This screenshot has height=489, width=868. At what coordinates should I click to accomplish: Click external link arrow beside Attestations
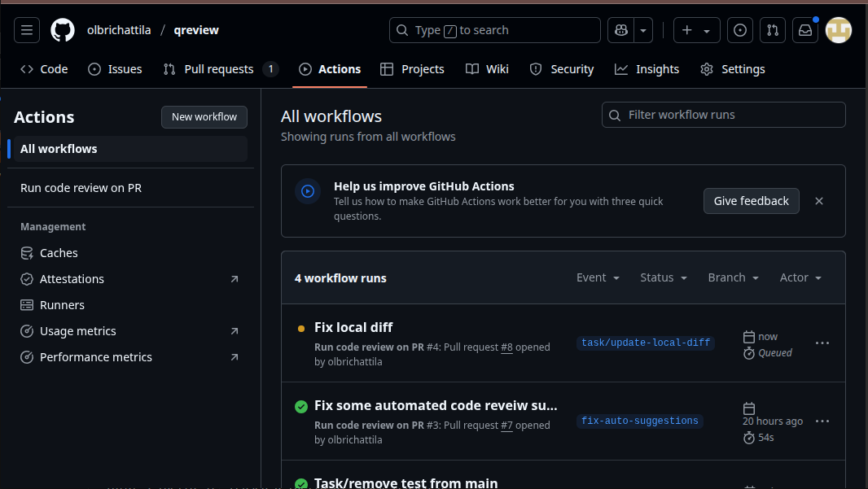235,279
